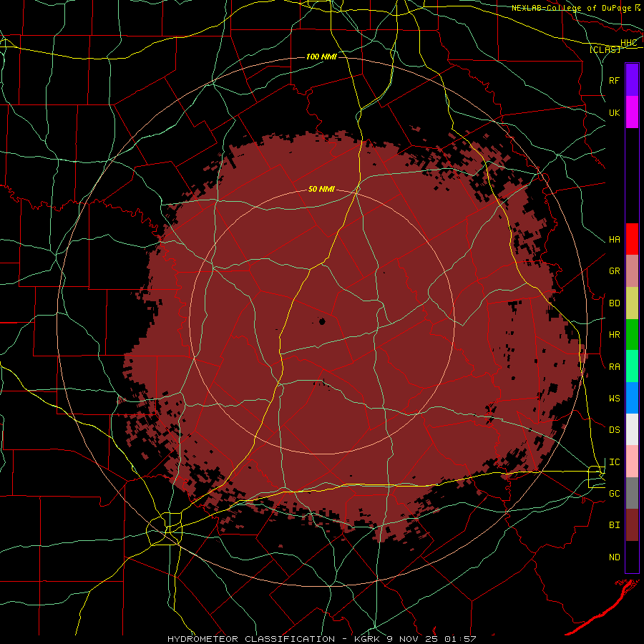
Task: Click the UK legend label
Action: [x=615, y=112]
